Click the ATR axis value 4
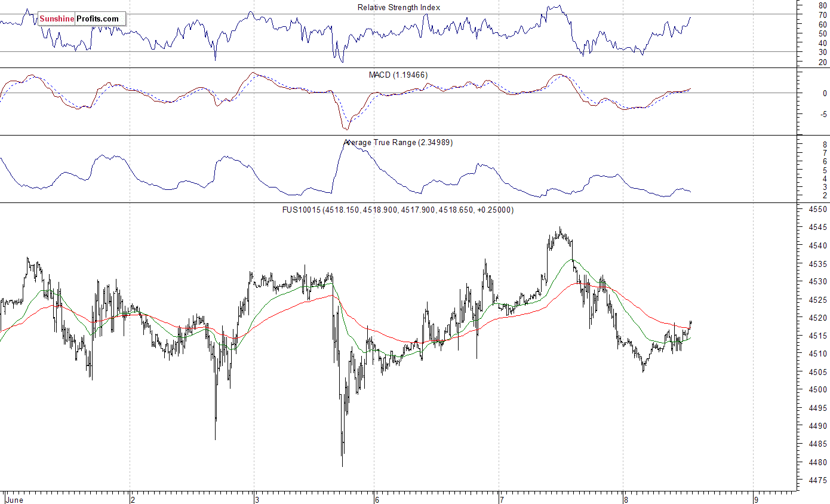Screen dimensions: 830x504 point(825,179)
